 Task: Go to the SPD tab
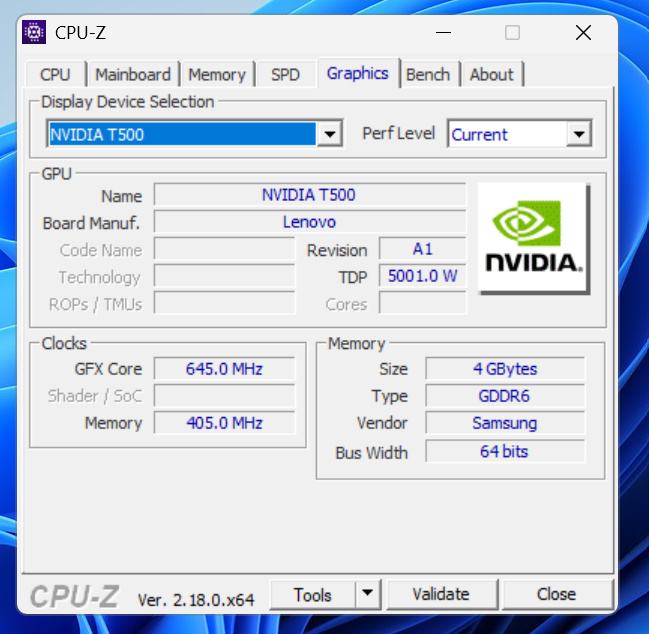tap(285, 74)
